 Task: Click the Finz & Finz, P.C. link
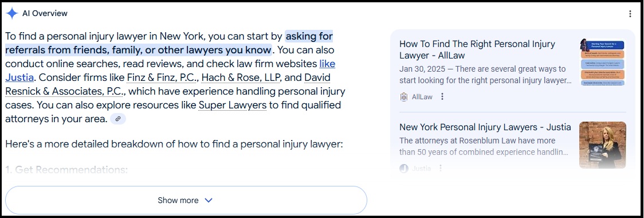coord(163,77)
